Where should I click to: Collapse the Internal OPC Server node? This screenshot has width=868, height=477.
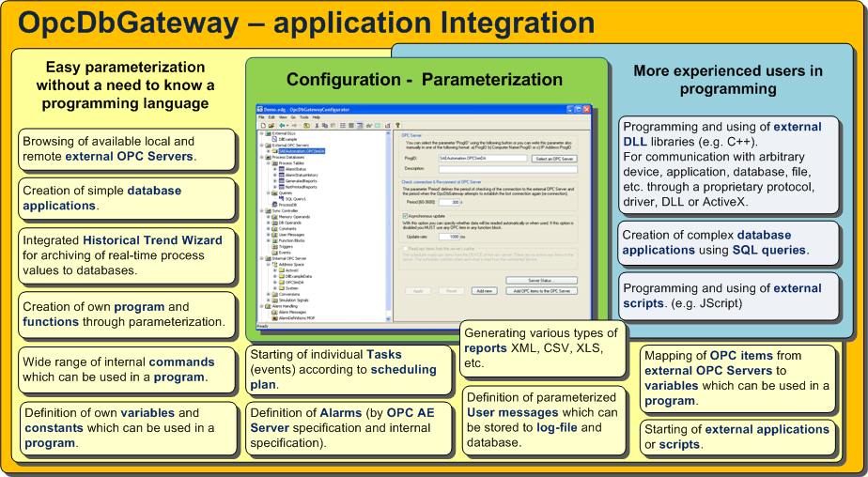pyautogui.click(x=262, y=258)
